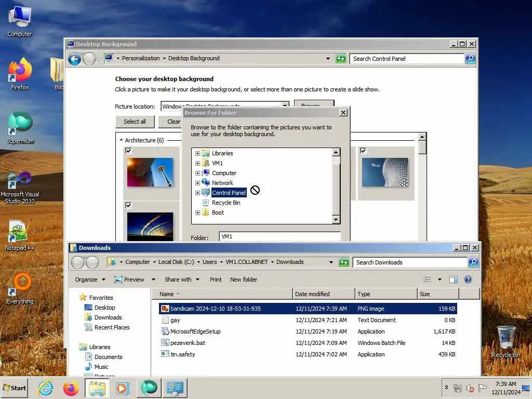532x399 pixels.
Task: Click search icon in Control Panel search
Action: tap(470, 59)
